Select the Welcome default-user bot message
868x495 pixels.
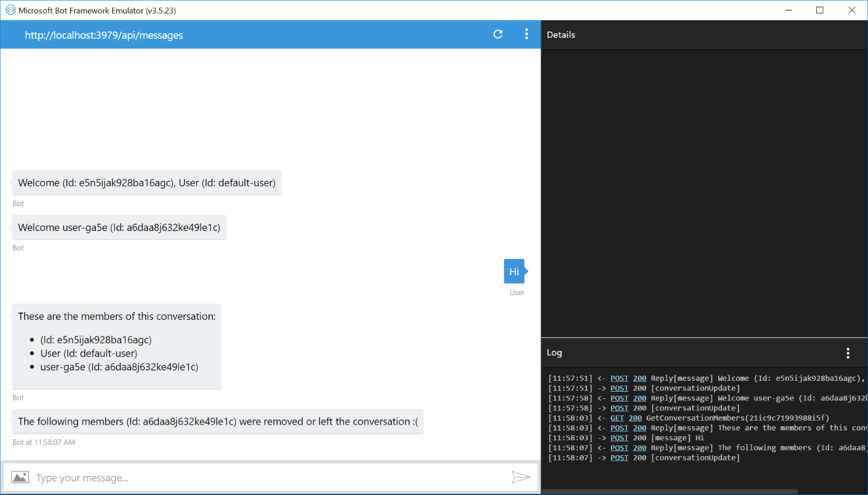[147, 183]
